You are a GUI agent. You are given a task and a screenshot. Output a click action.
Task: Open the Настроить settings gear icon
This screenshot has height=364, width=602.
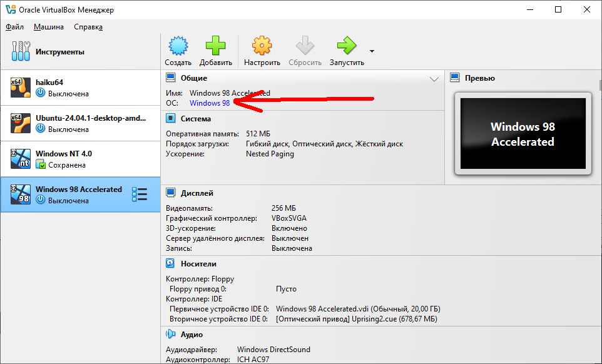click(x=262, y=46)
